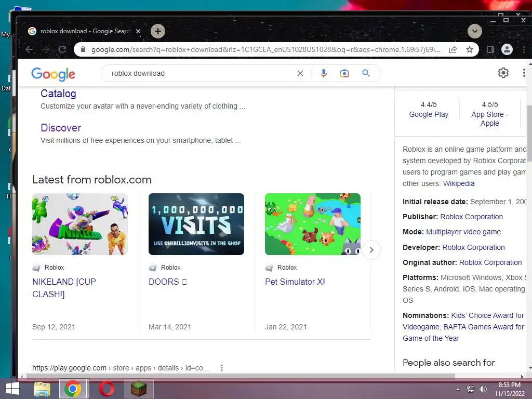Open the 1,000,000,000 VISITS thumbnail

[196, 224]
